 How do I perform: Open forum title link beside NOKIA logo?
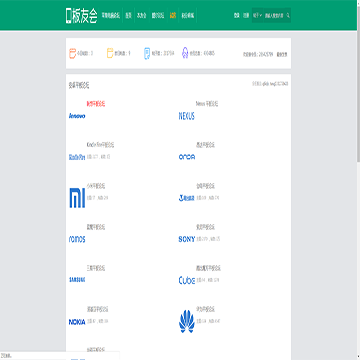point(97,310)
